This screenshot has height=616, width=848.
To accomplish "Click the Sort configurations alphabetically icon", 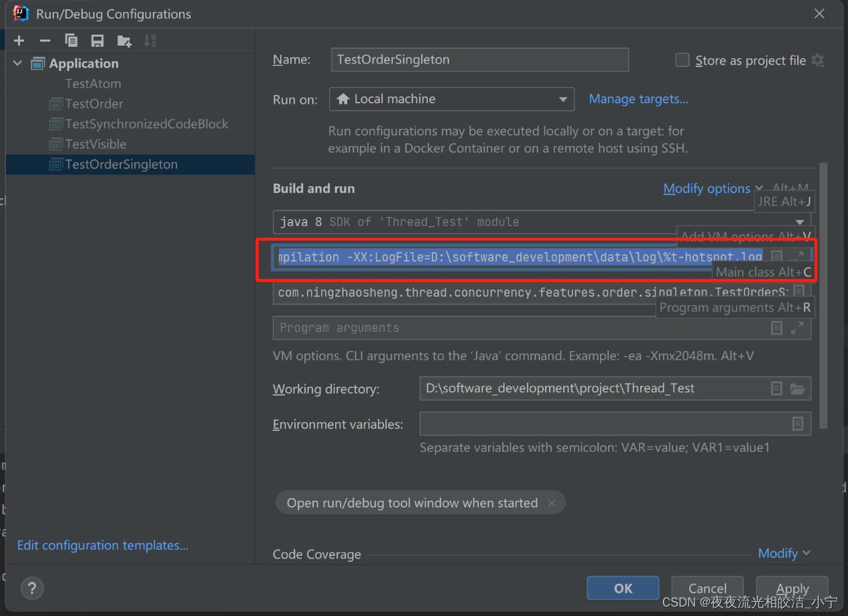I will [x=150, y=41].
